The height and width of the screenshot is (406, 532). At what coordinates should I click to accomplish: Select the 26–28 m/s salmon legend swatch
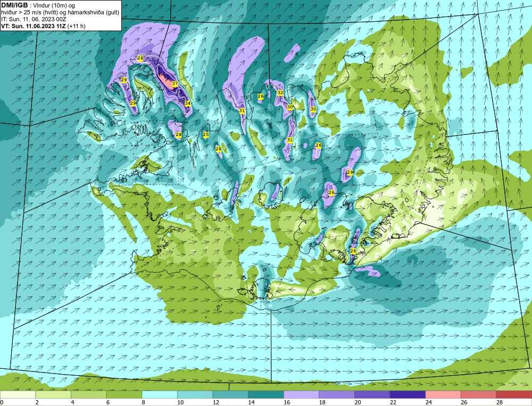[479, 394]
